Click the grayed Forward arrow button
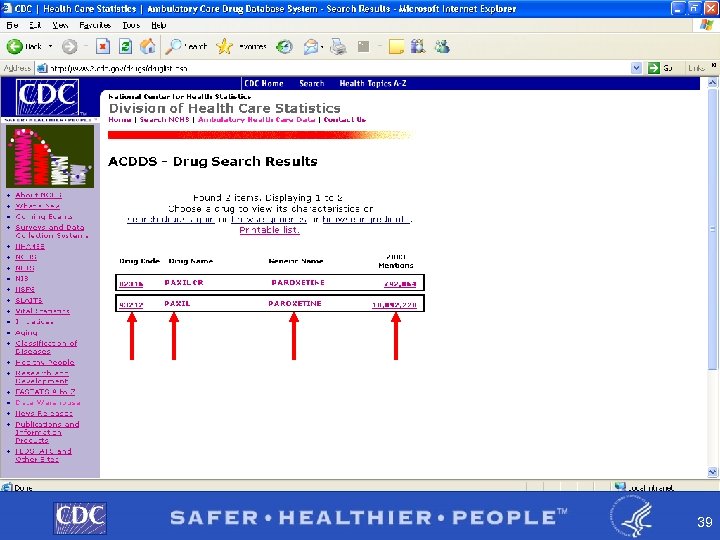 click(69, 46)
